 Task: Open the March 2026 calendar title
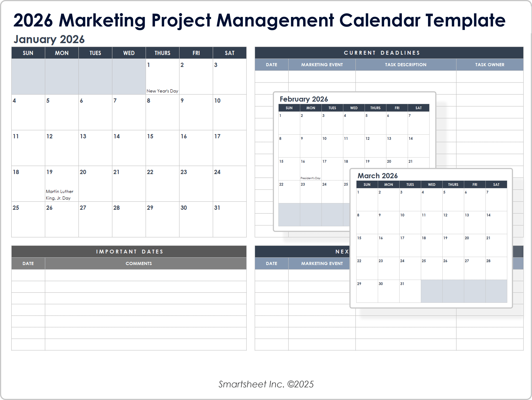click(377, 176)
